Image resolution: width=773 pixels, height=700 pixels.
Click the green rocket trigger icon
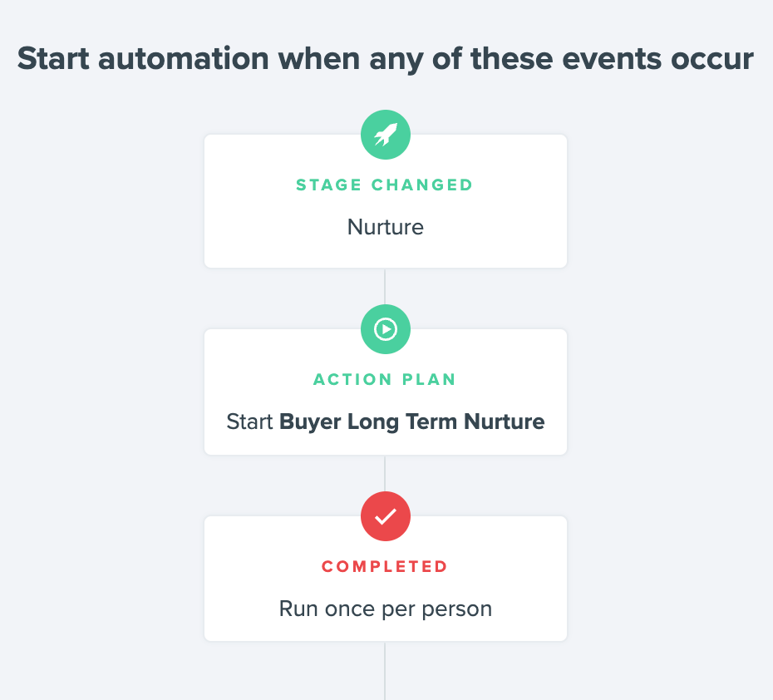[386, 135]
